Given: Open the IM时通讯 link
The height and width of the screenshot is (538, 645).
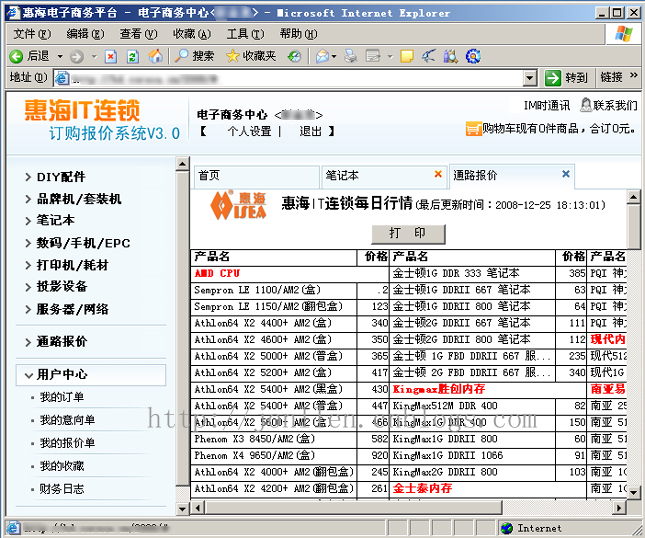Looking at the screenshot, I should [547, 105].
